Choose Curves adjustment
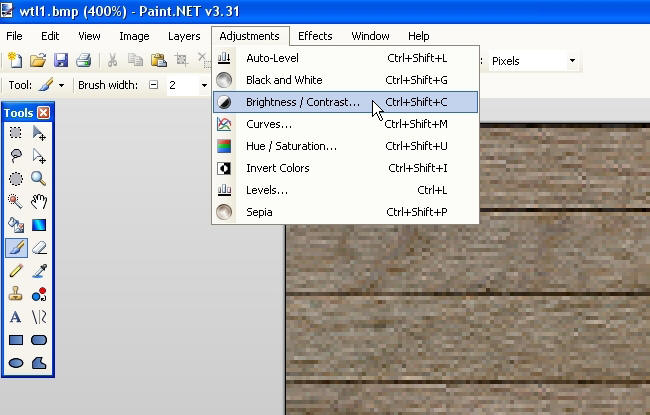This screenshot has width=650, height=415. tap(345, 124)
